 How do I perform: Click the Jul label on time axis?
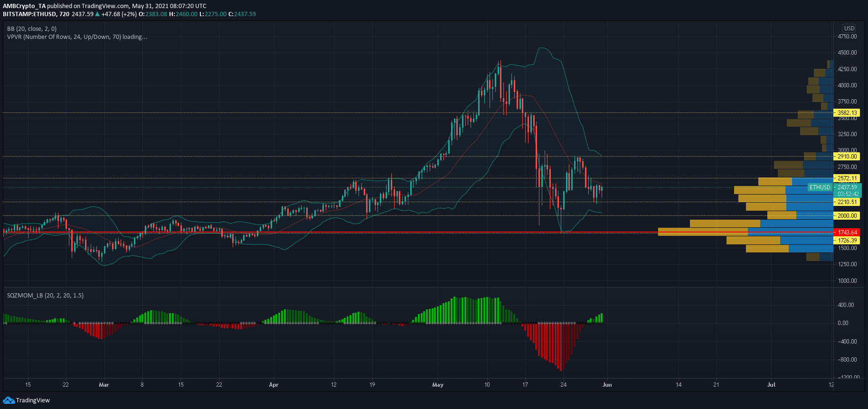(x=771, y=385)
